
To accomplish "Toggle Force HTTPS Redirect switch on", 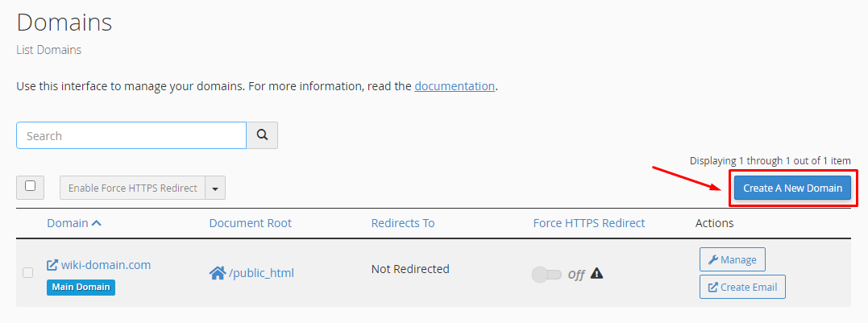I will coord(546,275).
